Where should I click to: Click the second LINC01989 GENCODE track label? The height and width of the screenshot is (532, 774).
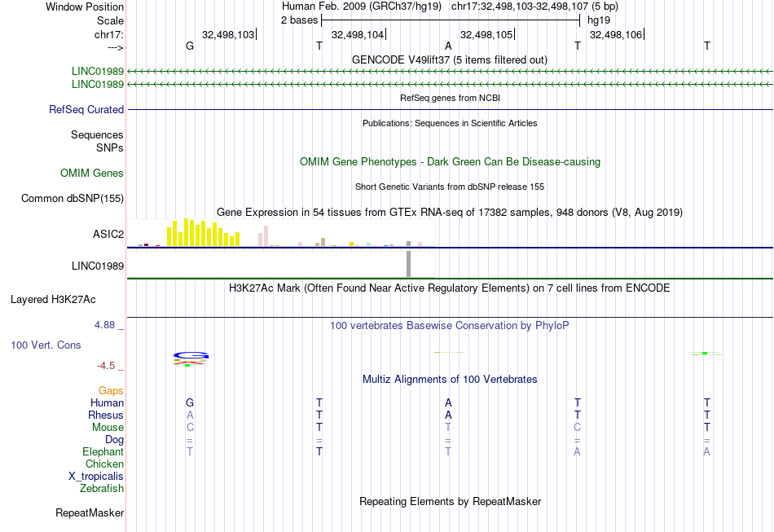[98, 85]
